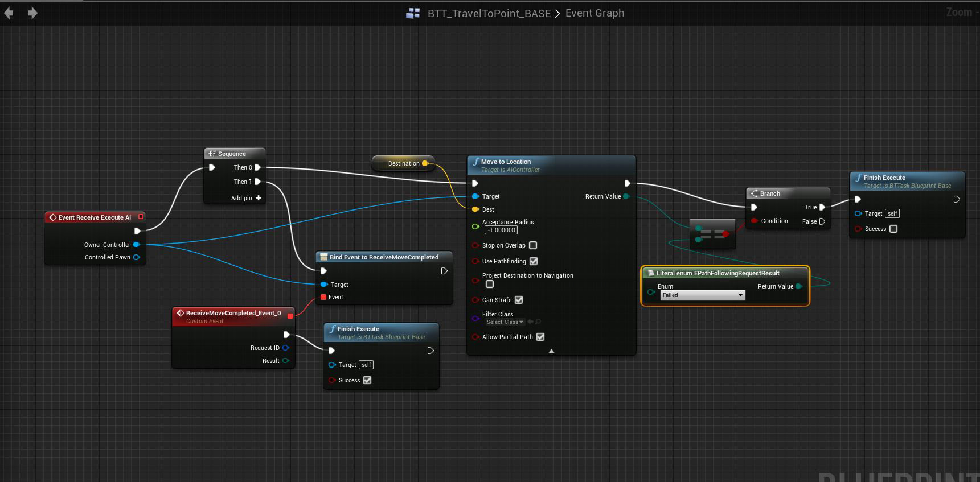
Task: Click the Bind Event Target pin
Action: point(323,285)
